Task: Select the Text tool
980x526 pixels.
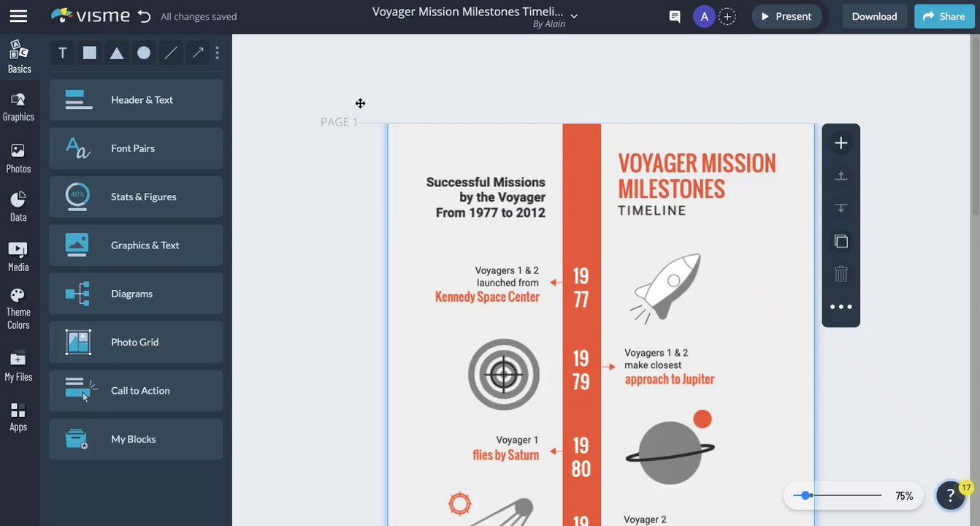Action: [x=63, y=53]
